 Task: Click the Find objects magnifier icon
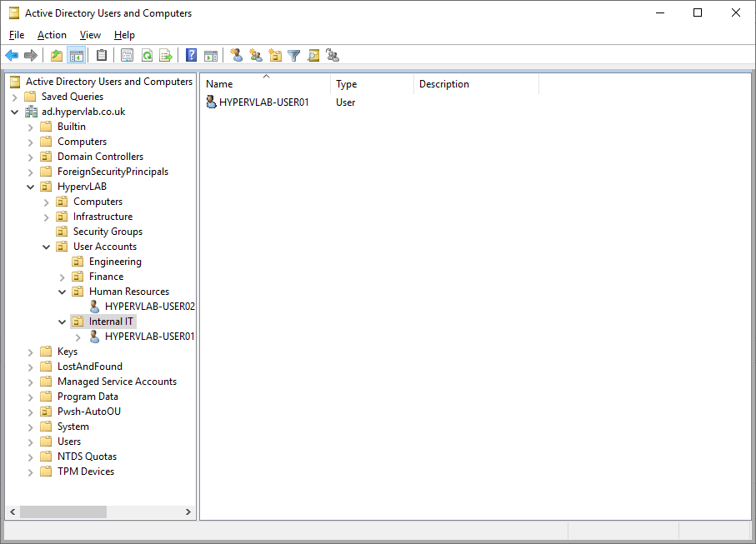[x=313, y=56]
